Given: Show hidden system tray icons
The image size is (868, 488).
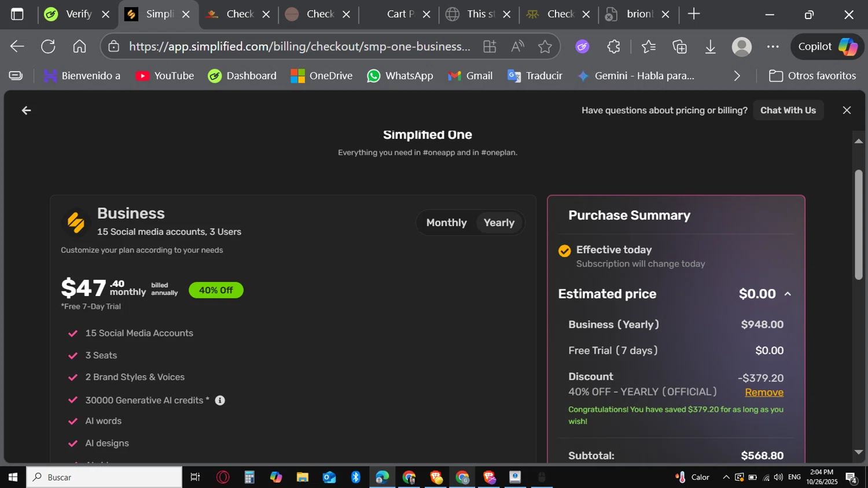Looking at the screenshot, I should click(726, 477).
